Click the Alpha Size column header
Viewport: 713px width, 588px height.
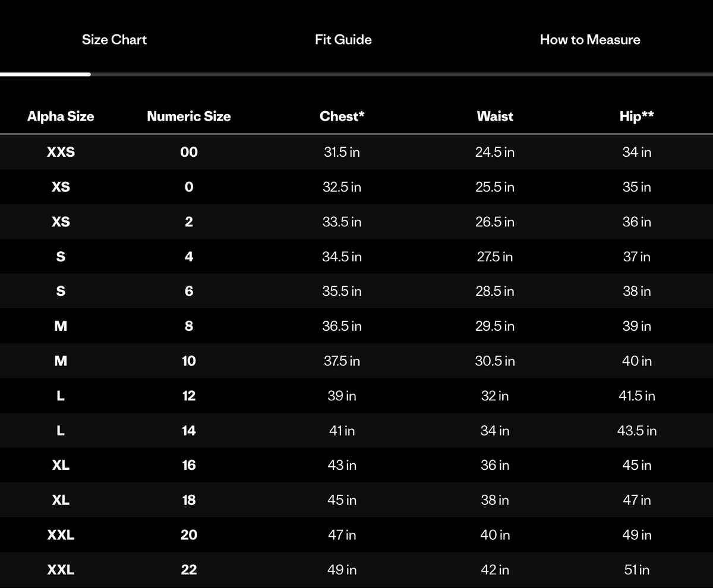coord(61,116)
